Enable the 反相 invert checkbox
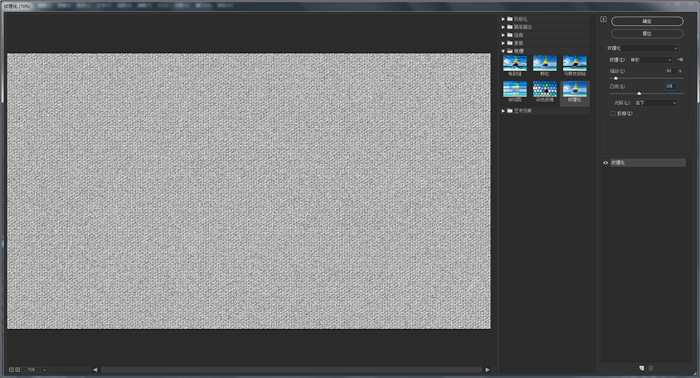This screenshot has height=378, width=700. [x=612, y=113]
